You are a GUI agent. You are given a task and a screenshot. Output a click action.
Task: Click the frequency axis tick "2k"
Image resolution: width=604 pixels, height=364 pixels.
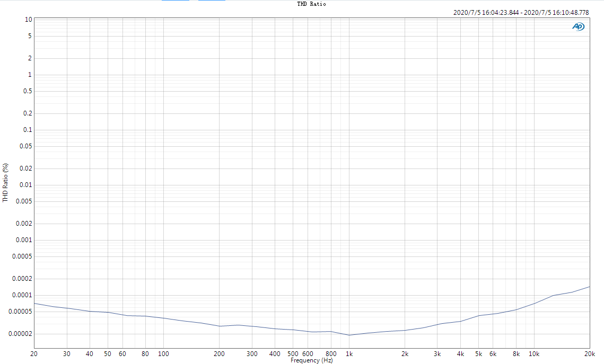(405, 353)
